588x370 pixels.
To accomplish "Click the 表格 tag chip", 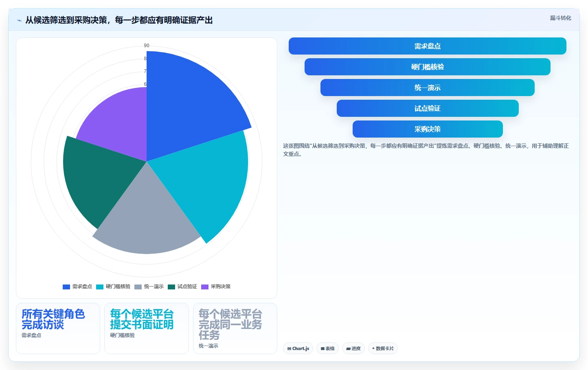I will [327, 348].
